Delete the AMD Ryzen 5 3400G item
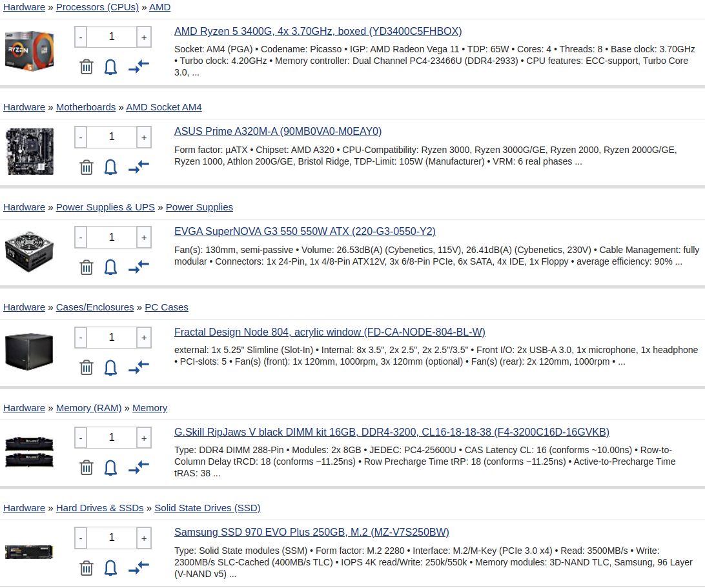This screenshot has width=705, height=588. [x=86, y=66]
